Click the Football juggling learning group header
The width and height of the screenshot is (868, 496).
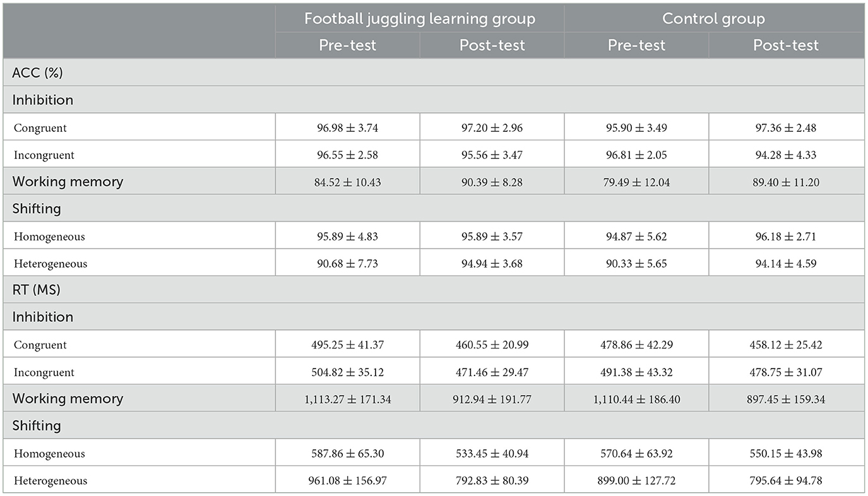point(419,19)
